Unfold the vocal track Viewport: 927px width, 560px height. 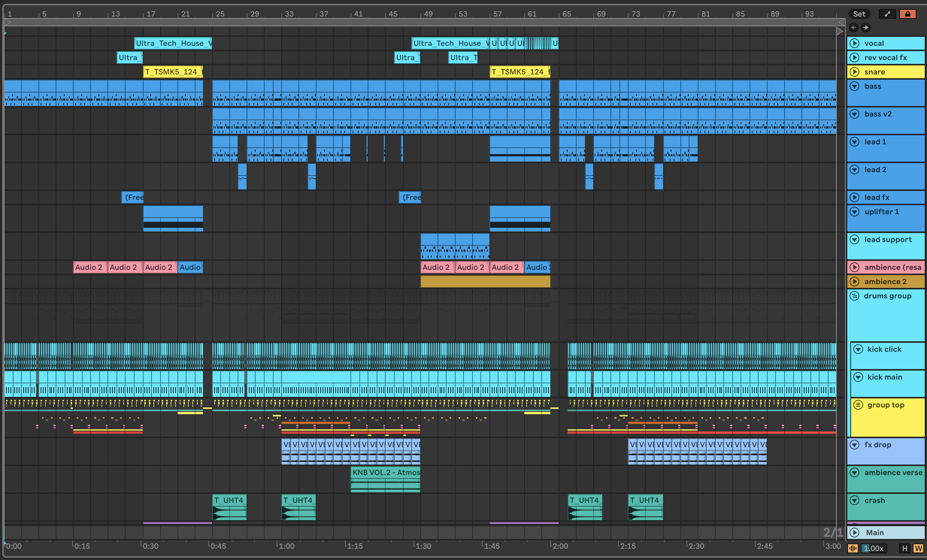pyautogui.click(x=854, y=43)
